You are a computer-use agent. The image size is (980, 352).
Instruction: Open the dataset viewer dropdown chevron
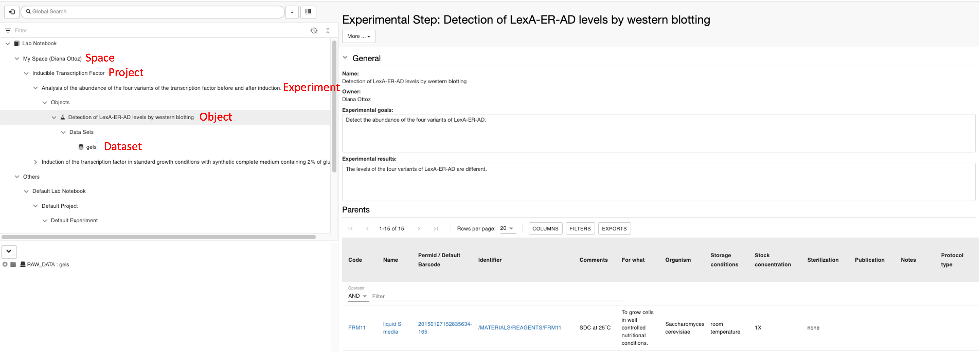click(x=9, y=251)
